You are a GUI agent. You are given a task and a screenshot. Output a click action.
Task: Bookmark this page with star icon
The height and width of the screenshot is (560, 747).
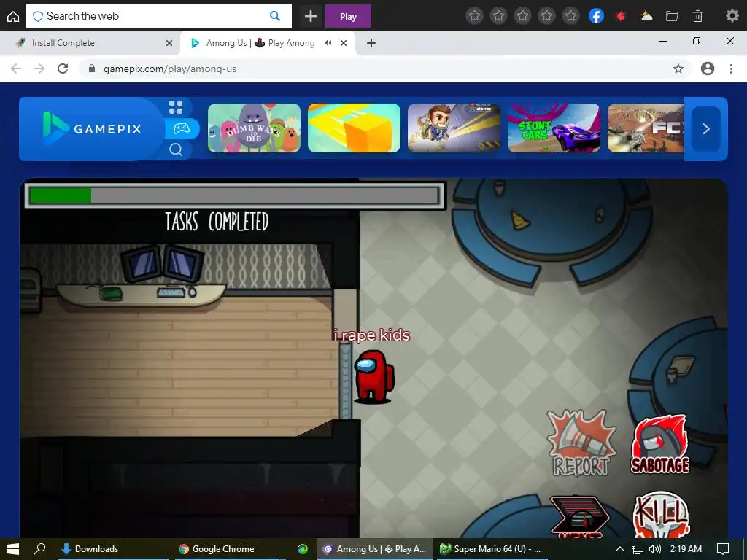pos(678,69)
